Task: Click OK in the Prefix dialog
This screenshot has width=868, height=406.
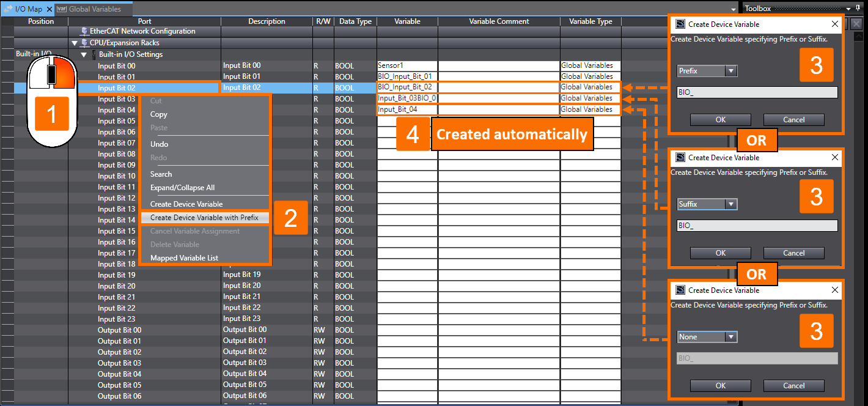Action: (720, 119)
